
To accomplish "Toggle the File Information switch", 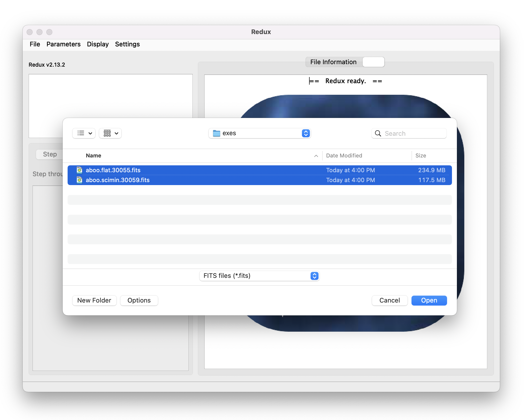I will 373,62.
